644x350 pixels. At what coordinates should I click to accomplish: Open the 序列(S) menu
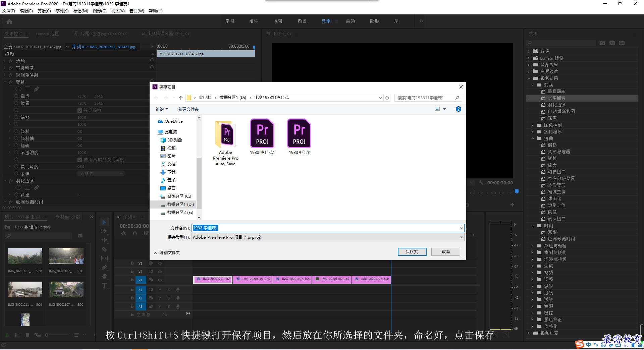pos(62,11)
